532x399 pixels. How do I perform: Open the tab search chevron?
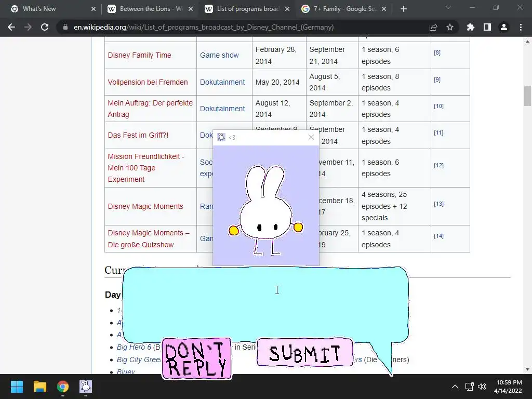coord(448,7)
